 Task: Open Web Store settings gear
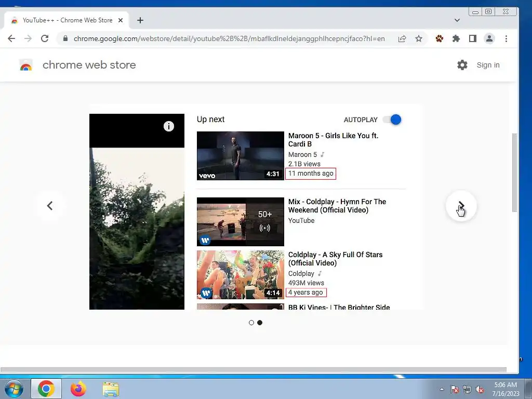tap(462, 65)
